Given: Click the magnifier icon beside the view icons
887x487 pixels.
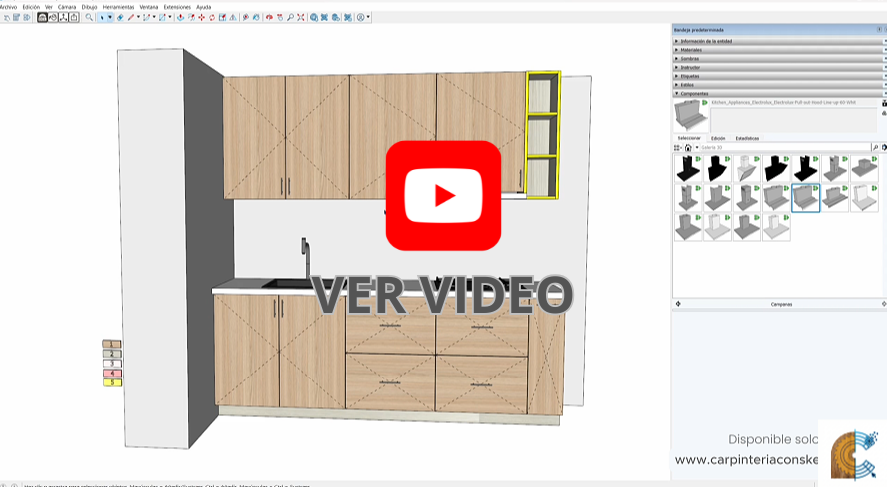Looking at the screenshot, I should point(89,18).
